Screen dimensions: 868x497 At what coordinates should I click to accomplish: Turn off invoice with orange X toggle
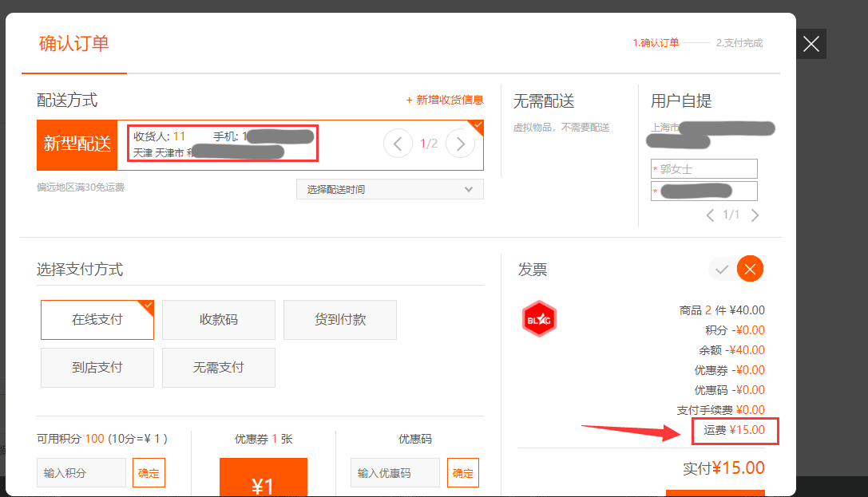click(x=750, y=270)
